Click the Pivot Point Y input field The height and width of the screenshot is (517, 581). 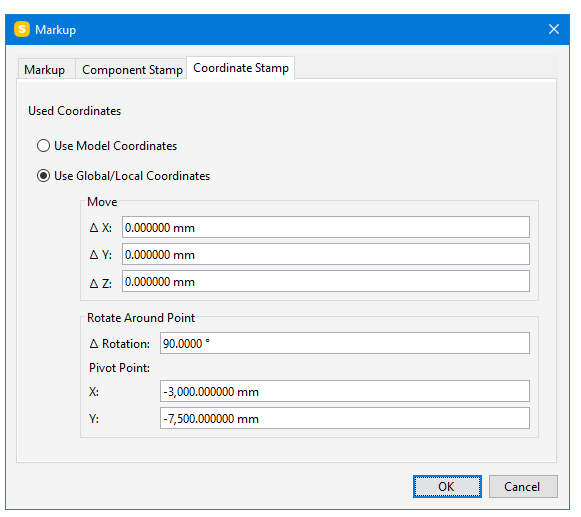pyautogui.click(x=345, y=418)
